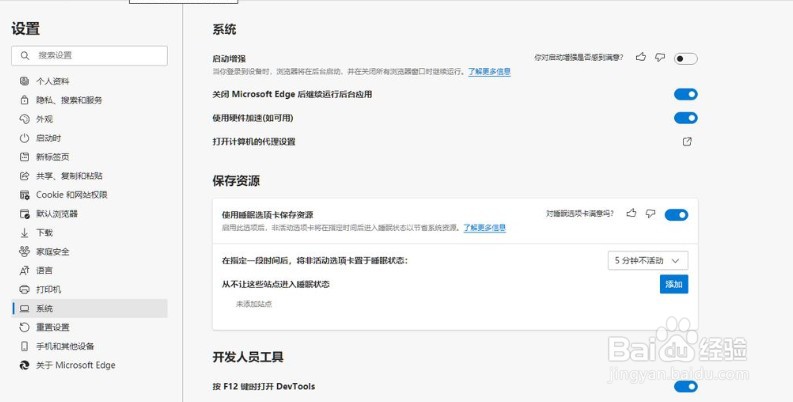Open 了解更多信息 link under 睡眠选项卡
The width and height of the screenshot is (793, 402).
pyautogui.click(x=484, y=228)
